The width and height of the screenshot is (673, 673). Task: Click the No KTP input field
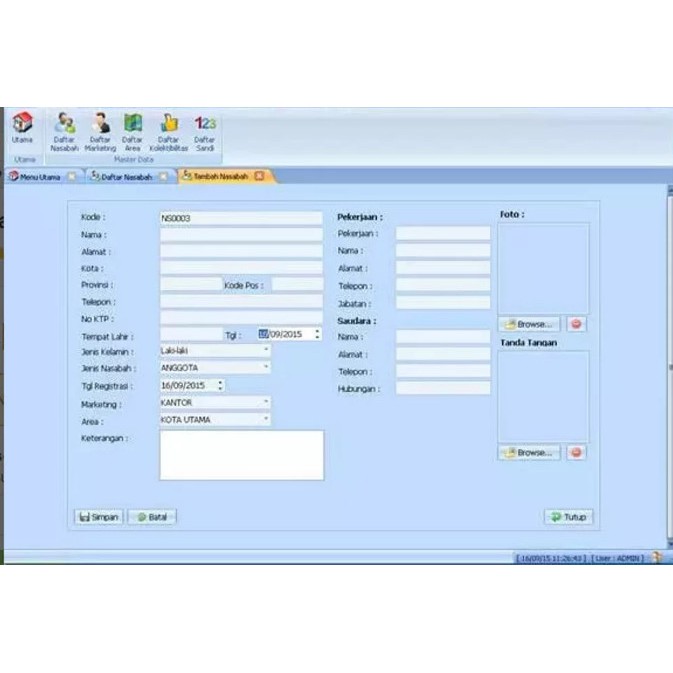(x=241, y=318)
